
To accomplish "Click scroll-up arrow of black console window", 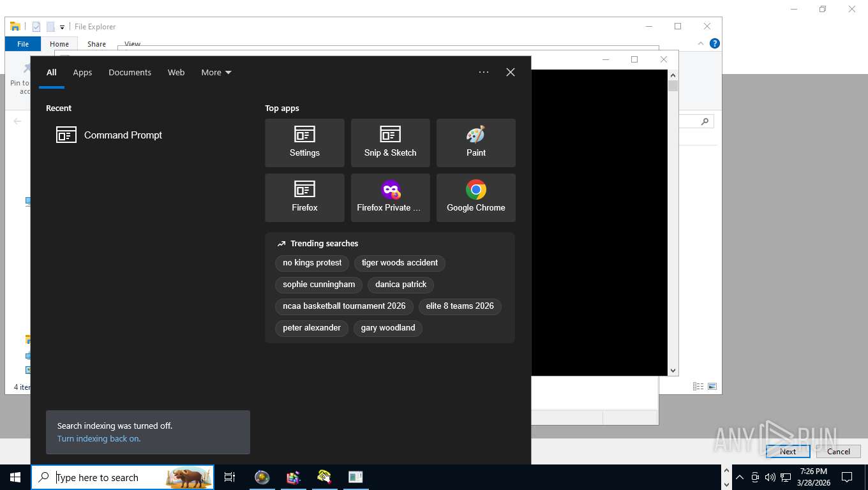I will click(673, 75).
